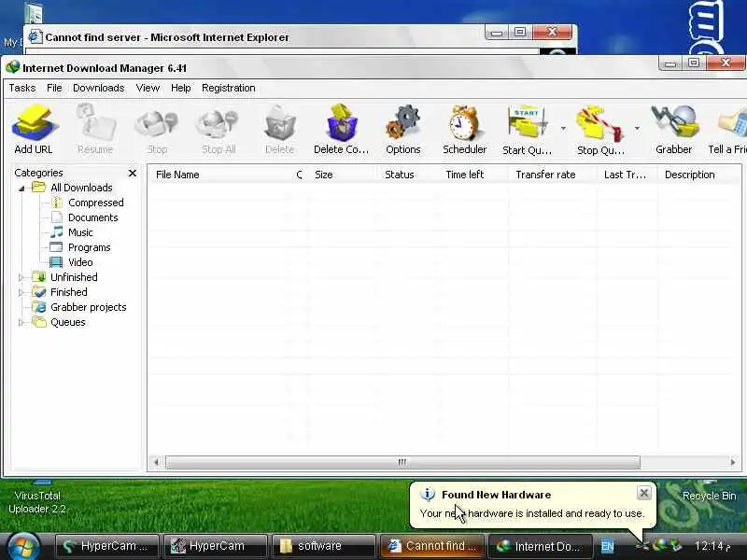The image size is (747, 560).
Task: Open the Downloads menu
Action: pyautogui.click(x=99, y=88)
